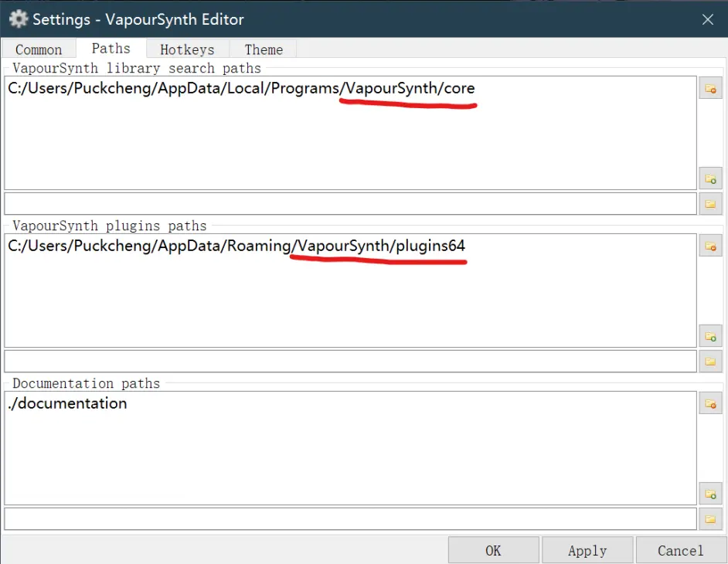
Task: Open the Hotkeys tab
Action: click(187, 49)
